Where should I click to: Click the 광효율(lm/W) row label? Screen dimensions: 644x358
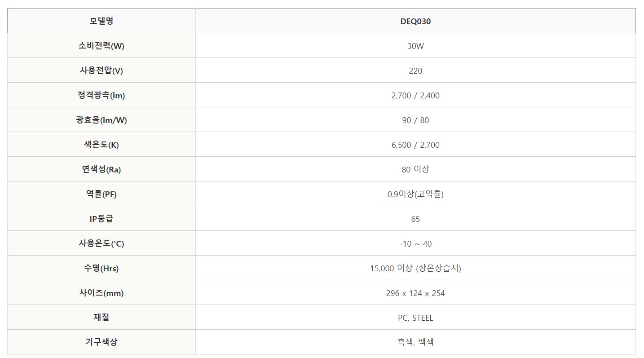pyautogui.click(x=101, y=120)
